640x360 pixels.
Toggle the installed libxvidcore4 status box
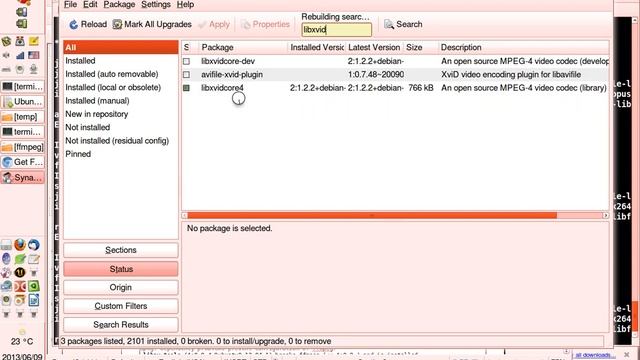coord(187,88)
